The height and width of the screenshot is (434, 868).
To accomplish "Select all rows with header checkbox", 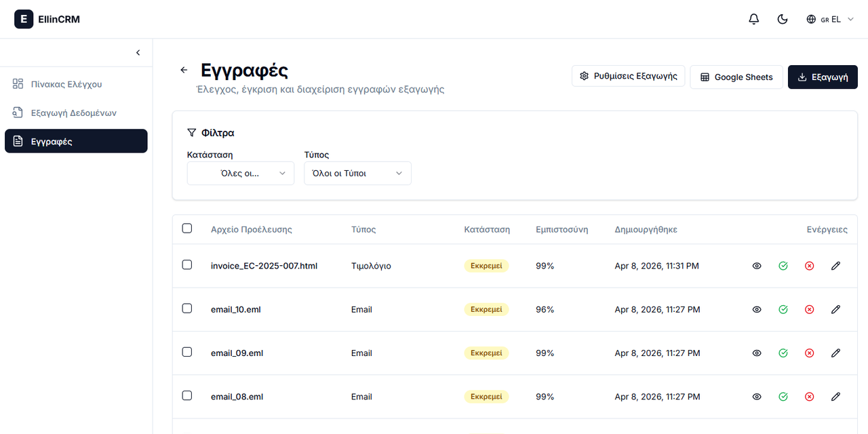I will (x=187, y=229).
